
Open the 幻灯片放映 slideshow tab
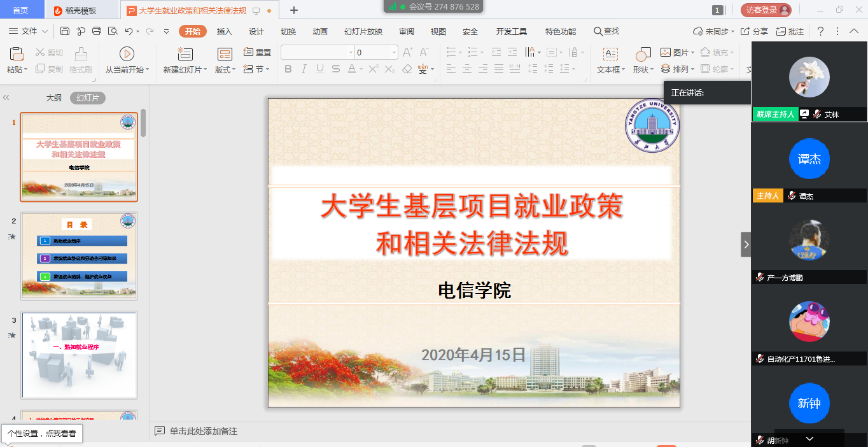[x=363, y=32]
